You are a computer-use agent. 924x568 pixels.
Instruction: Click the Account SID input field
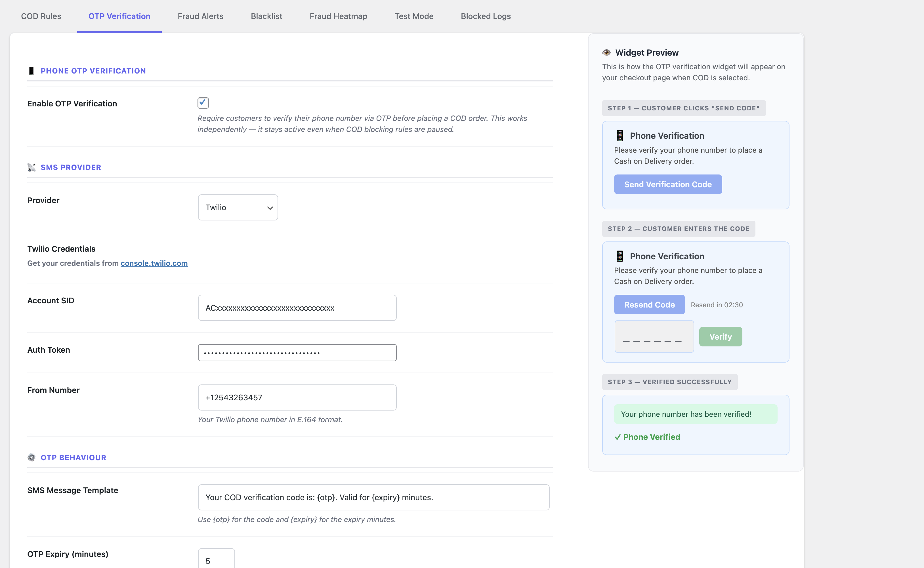[297, 307]
